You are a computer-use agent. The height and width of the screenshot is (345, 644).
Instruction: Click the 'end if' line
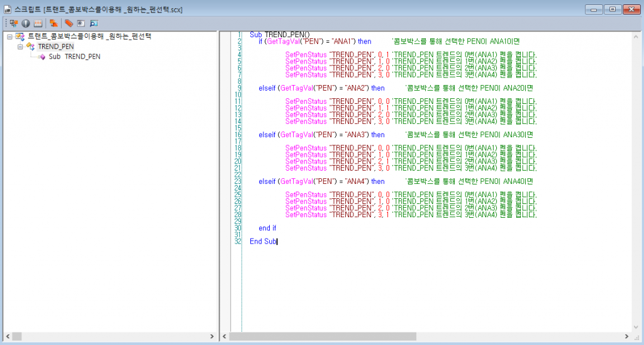(267, 229)
